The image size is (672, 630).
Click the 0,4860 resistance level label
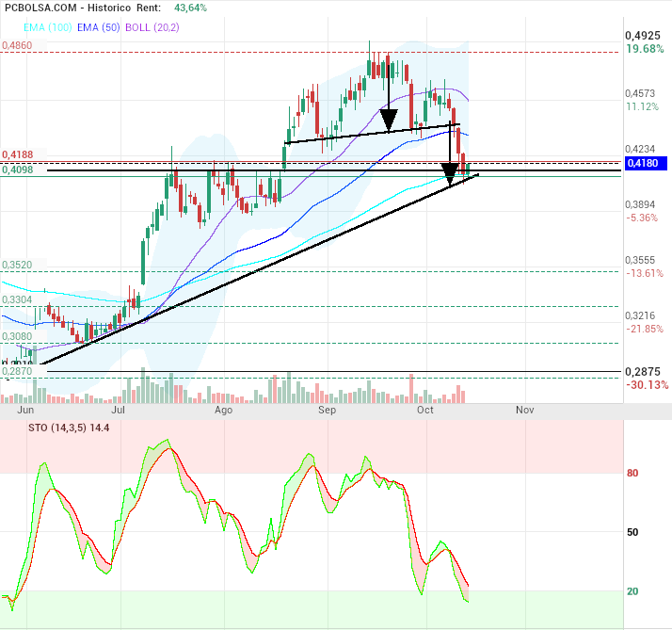pos(17,45)
